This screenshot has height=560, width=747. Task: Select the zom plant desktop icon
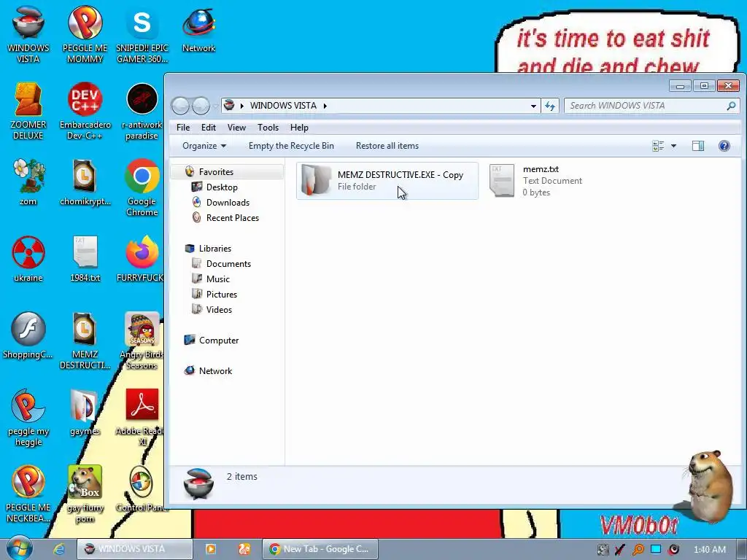click(28, 182)
